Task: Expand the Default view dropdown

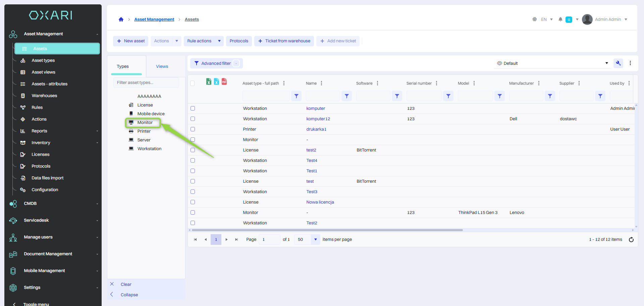Action: [x=606, y=63]
